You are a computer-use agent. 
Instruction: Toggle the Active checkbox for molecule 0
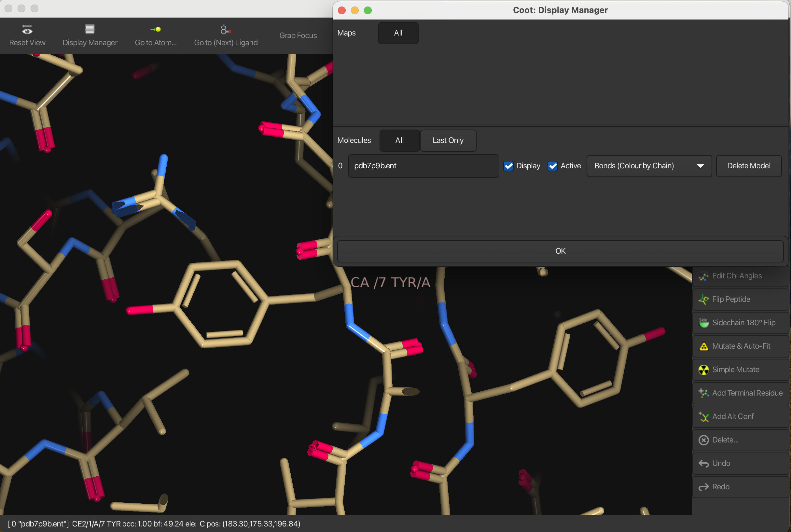[552, 166]
